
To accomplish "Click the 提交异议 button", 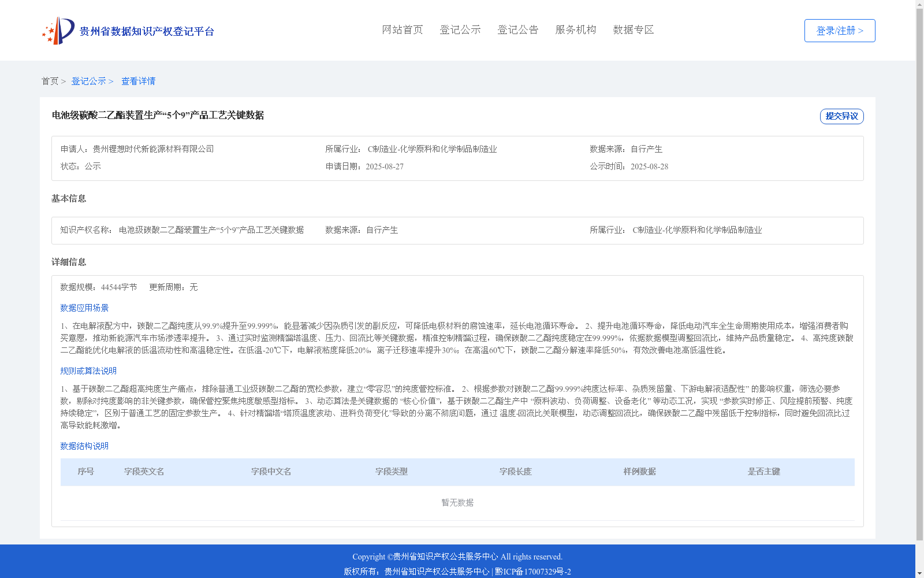I will pyautogui.click(x=842, y=116).
